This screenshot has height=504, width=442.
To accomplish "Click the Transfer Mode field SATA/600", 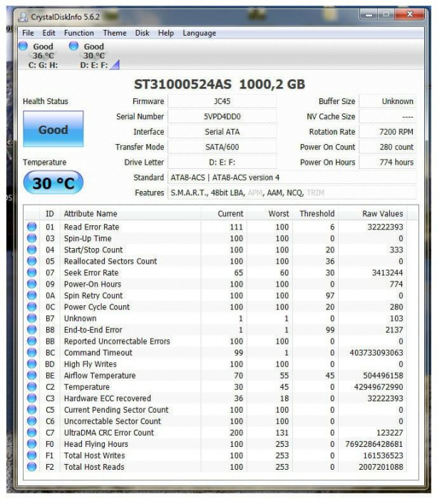I will 222,147.
